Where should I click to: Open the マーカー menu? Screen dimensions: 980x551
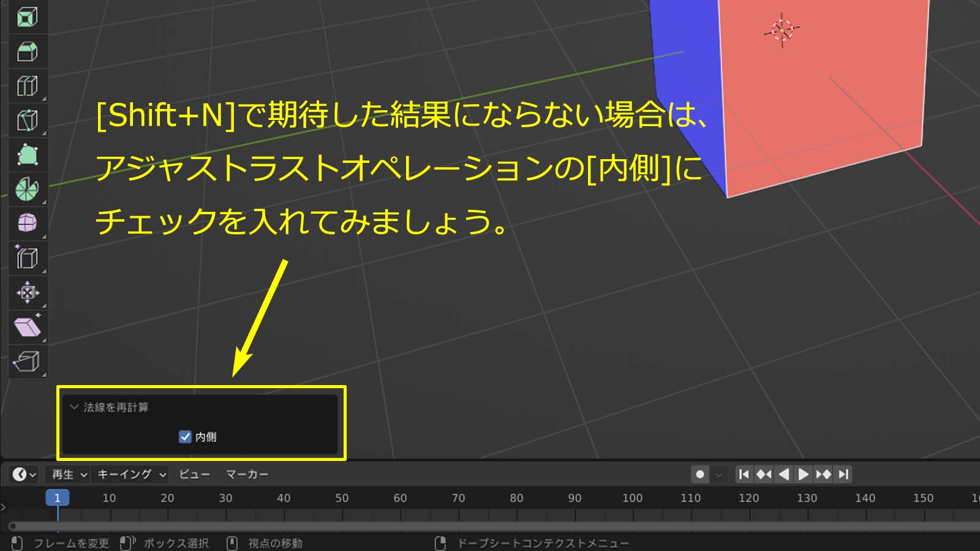(x=246, y=474)
